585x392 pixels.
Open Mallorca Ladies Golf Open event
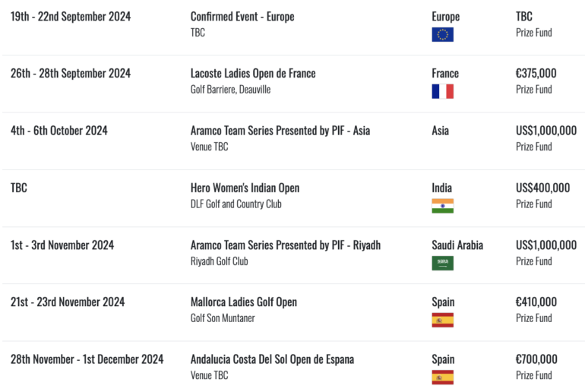click(x=244, y=302)
